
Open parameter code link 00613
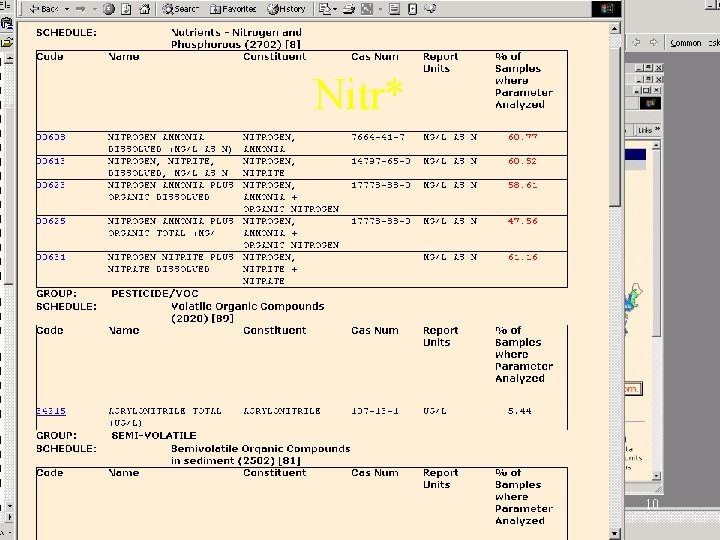click(51, 161)
